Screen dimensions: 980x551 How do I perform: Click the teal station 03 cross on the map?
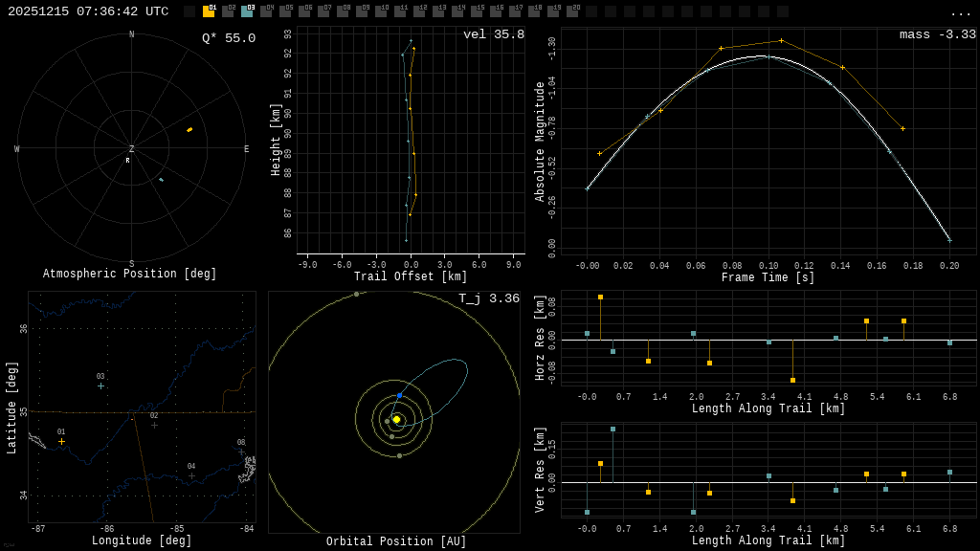pyautogui.click(x=100, y=386)
